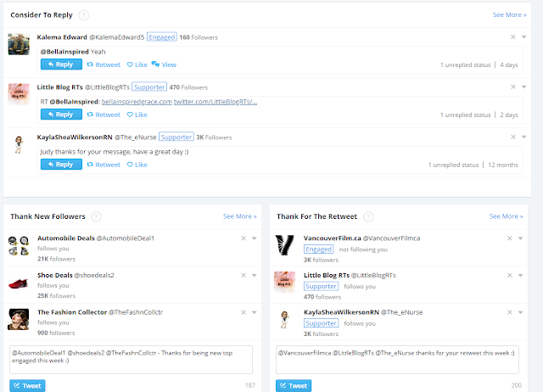Open VancouverFilm.ca logo avatar
Image resolution: width=543 pixels, height=392 pixels.
[285, 245]
